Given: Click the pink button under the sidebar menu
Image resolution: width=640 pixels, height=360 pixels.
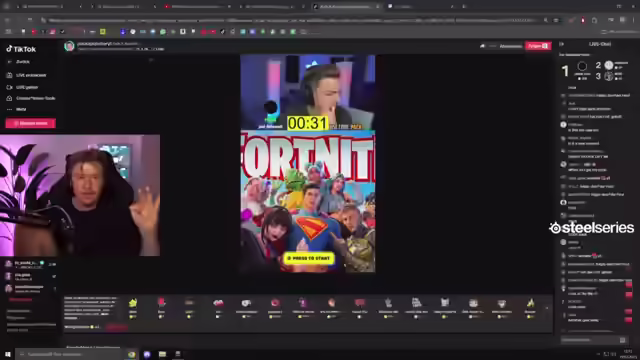Looking at the screenshot, I should (31, 123).
